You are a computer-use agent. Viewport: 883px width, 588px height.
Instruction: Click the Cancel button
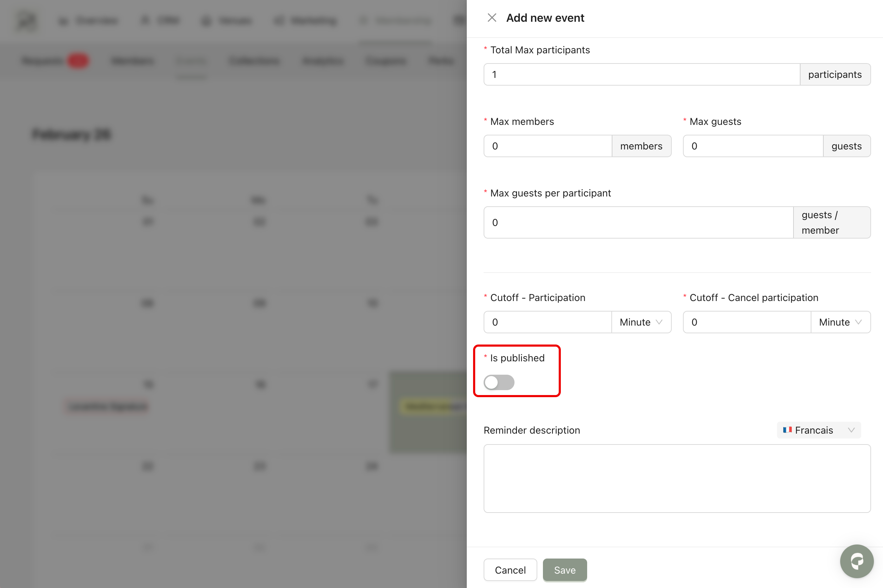point(510,570)
